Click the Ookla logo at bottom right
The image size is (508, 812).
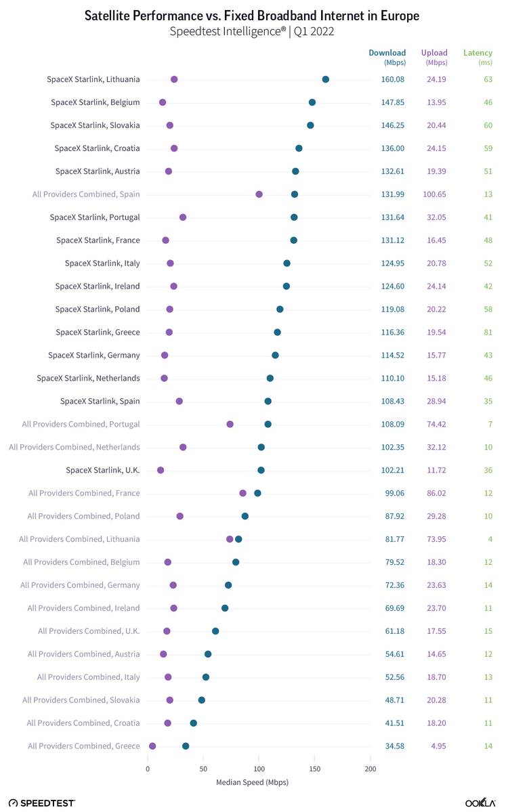coord(480,803)
